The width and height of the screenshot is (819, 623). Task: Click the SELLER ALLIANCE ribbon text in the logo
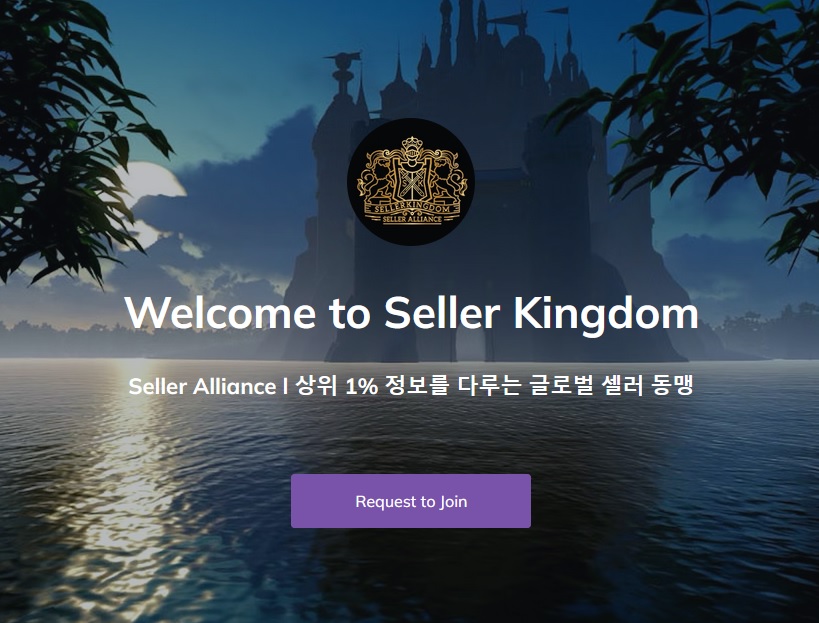412,219
